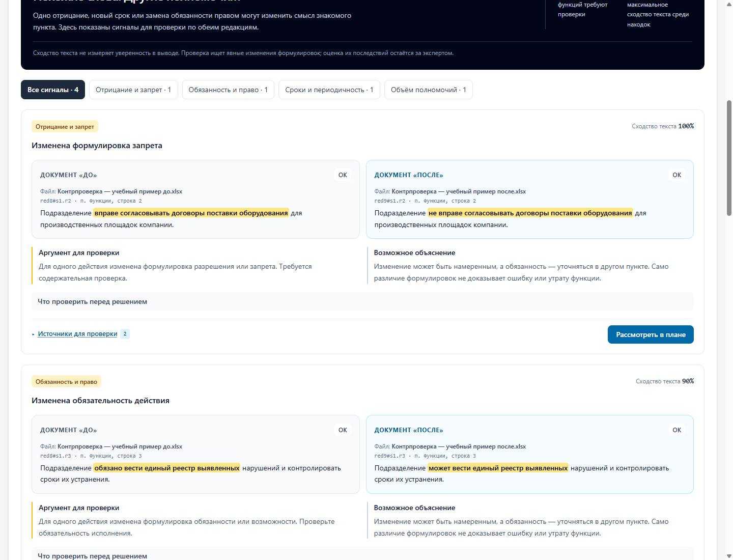Click the reference line starting "red9#s1.r3"
Screen dimensions: 733x560
pyautogui.click(x=425, y=456)
